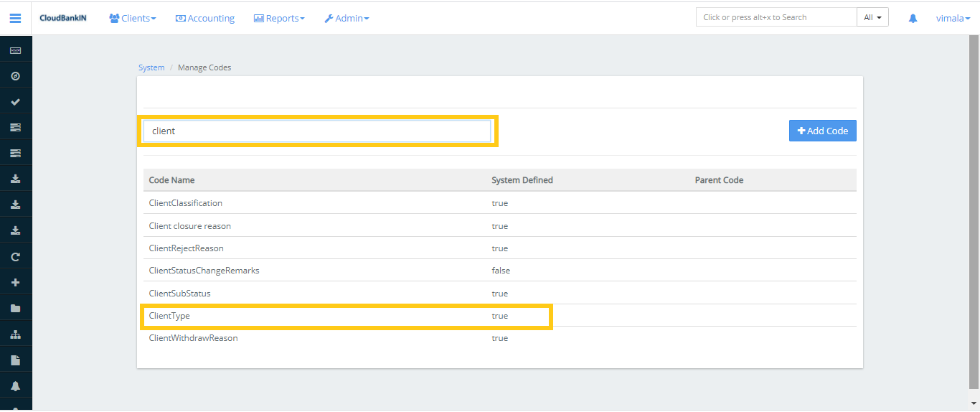Image resolution: width=980 pixels, height=412 pixels.
Task: Click the sitemap hierarchy icon in sidebar
Action: coord(15,334)
